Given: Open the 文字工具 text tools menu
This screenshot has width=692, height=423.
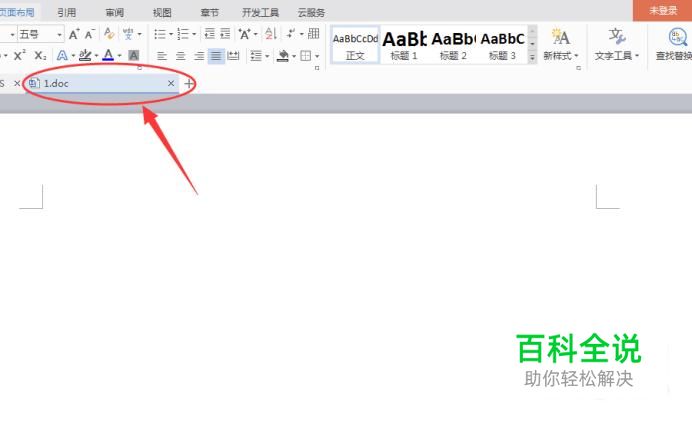Looking at the screenshot, I should tap(617, 44).
